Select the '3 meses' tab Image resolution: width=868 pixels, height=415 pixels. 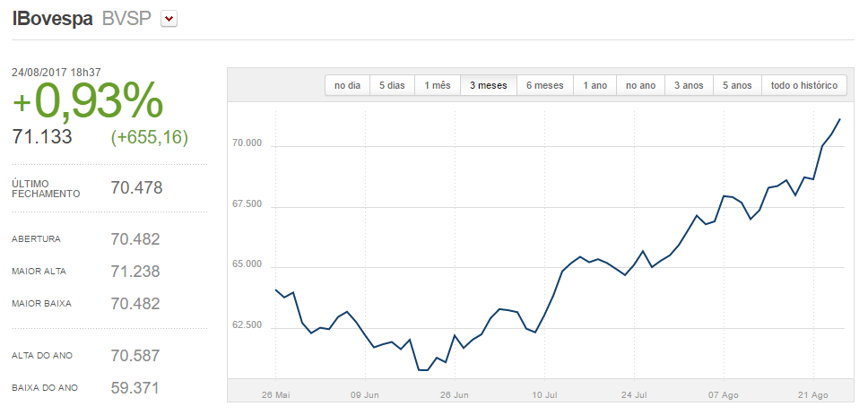pyautogui.click(x=489, y=85)
